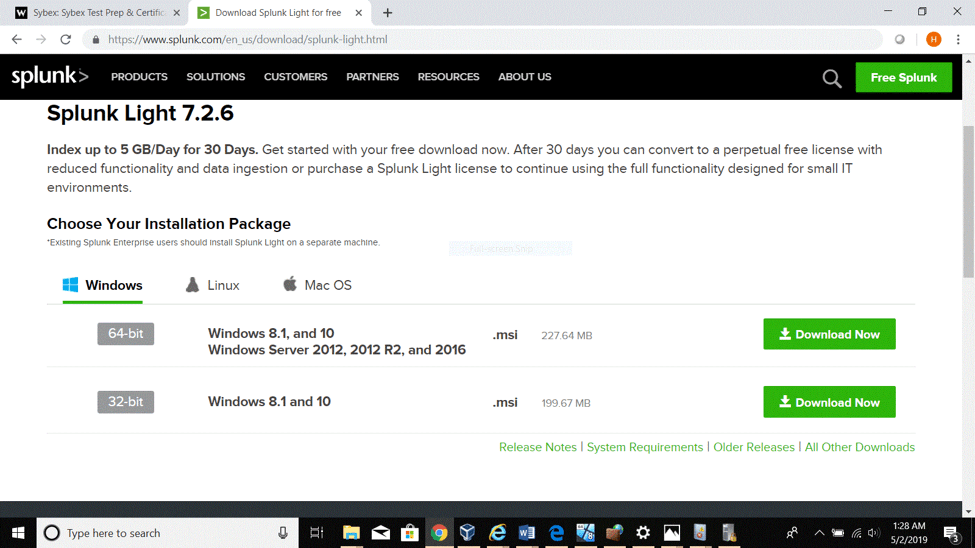The height and width of the screenshot is (548, 975).
Task: Click the padlock site info icon
Action: 95,39
